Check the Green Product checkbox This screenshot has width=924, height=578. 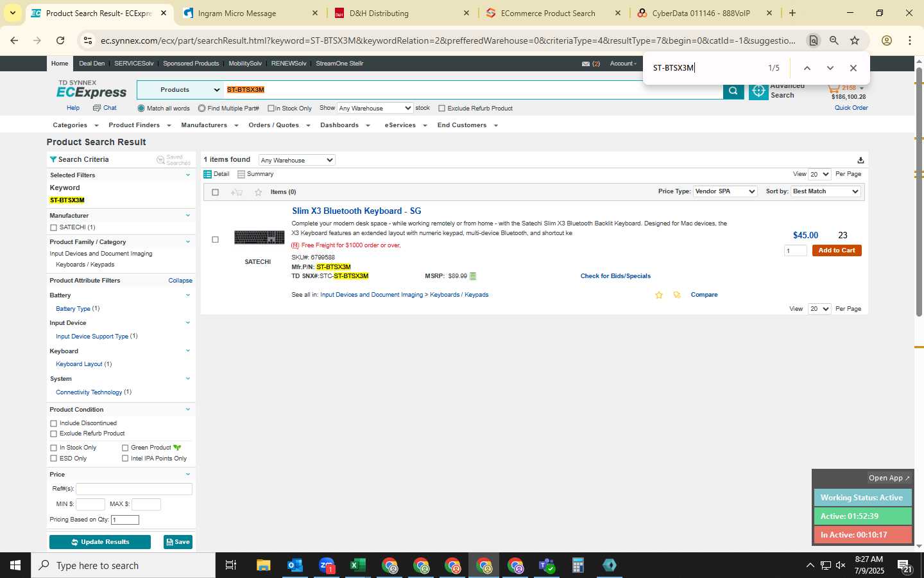pyautogui.click(x=125, y=448)
